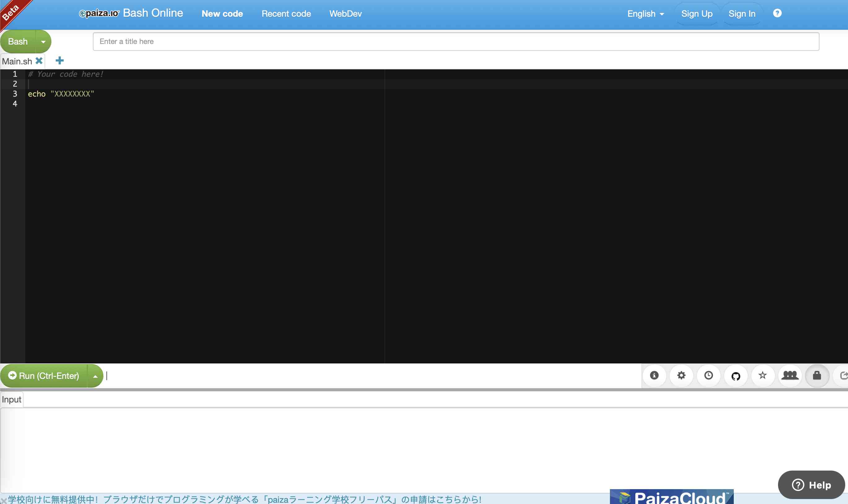Select the New code menu item
Screen dimensions: 848x504
(223, 13)
